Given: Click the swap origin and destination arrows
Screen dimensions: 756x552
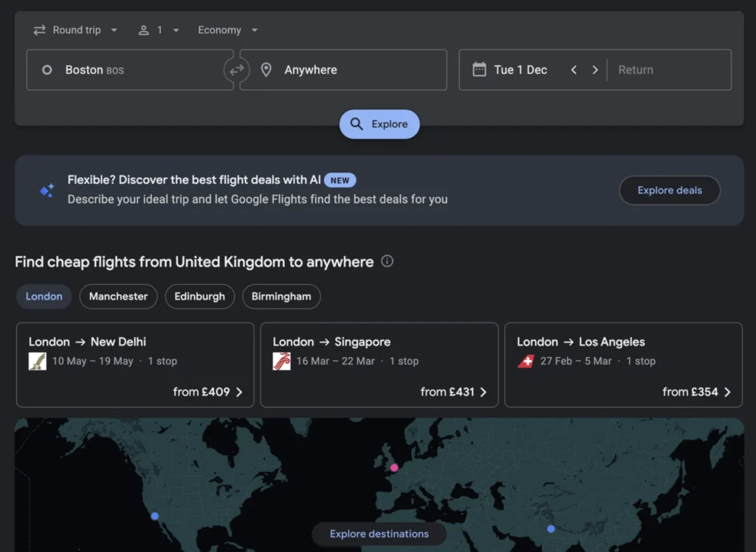Looking at the screenshot, I should pos(236,69).
